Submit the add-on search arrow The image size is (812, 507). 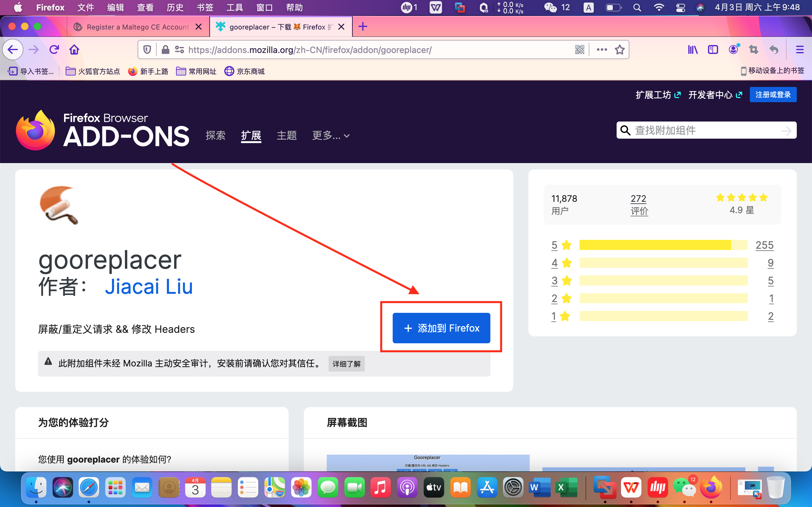pos(786,130)
